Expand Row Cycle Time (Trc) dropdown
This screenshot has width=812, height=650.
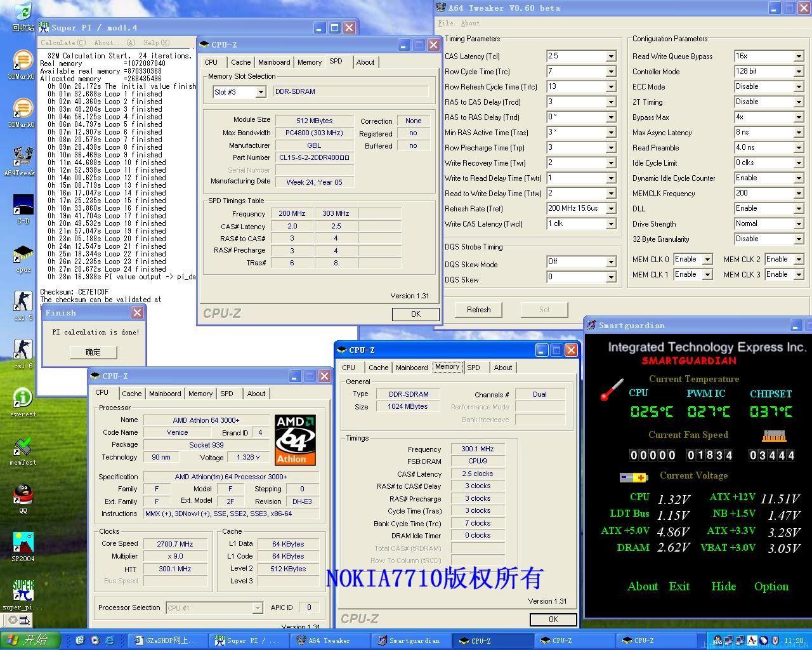point(610,72)
